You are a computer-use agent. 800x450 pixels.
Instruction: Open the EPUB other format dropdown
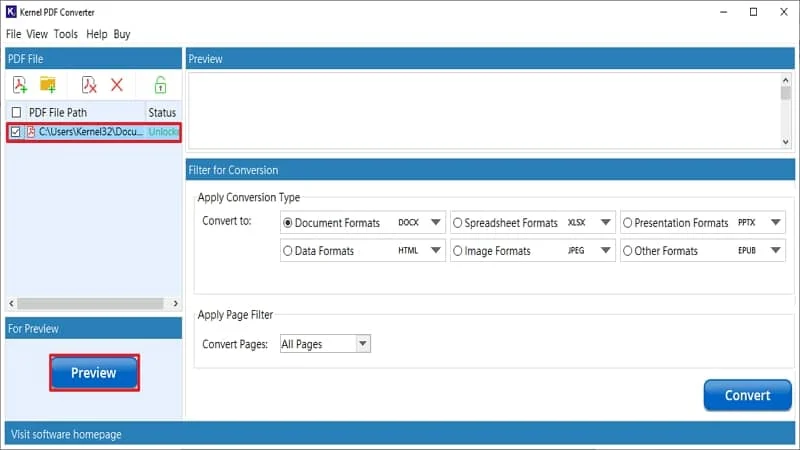776,251
